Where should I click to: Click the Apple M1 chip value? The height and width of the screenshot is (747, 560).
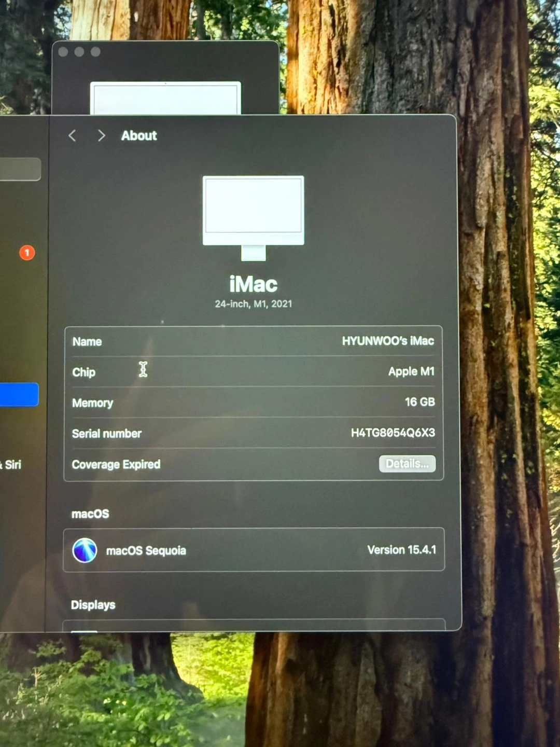click(411, 371)
